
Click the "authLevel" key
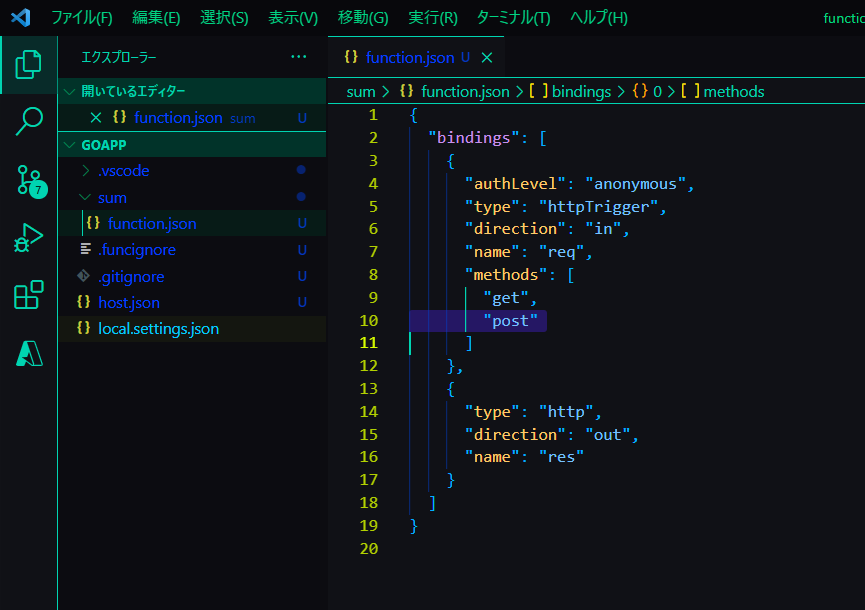point(515,184)
